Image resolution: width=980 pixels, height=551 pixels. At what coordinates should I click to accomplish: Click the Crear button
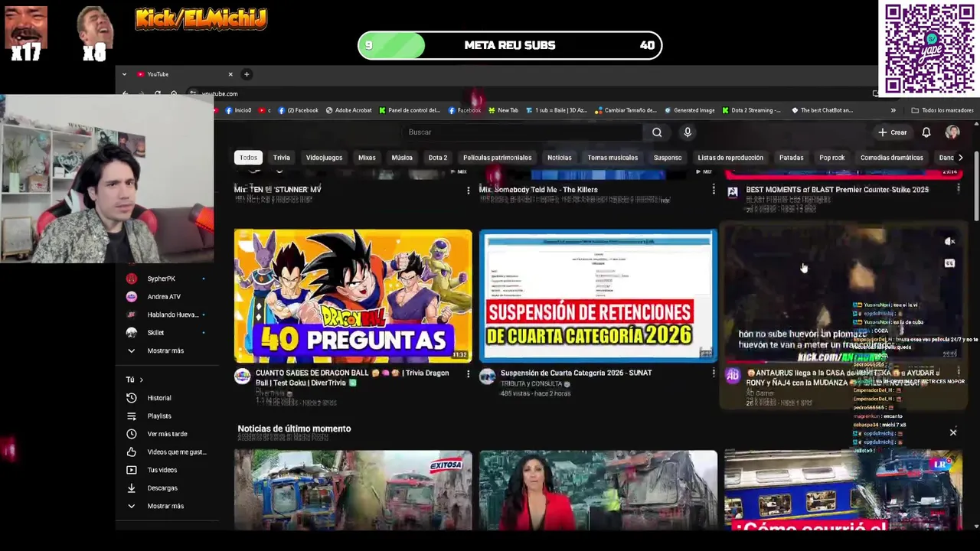coord(893,132)
